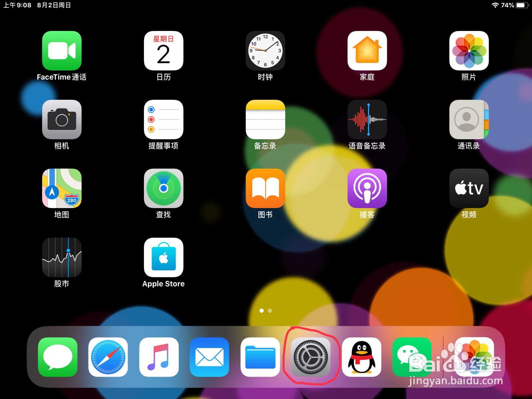Launch the 视频 Apple TV app
532x399 pixels.
[x=469, y=188]
